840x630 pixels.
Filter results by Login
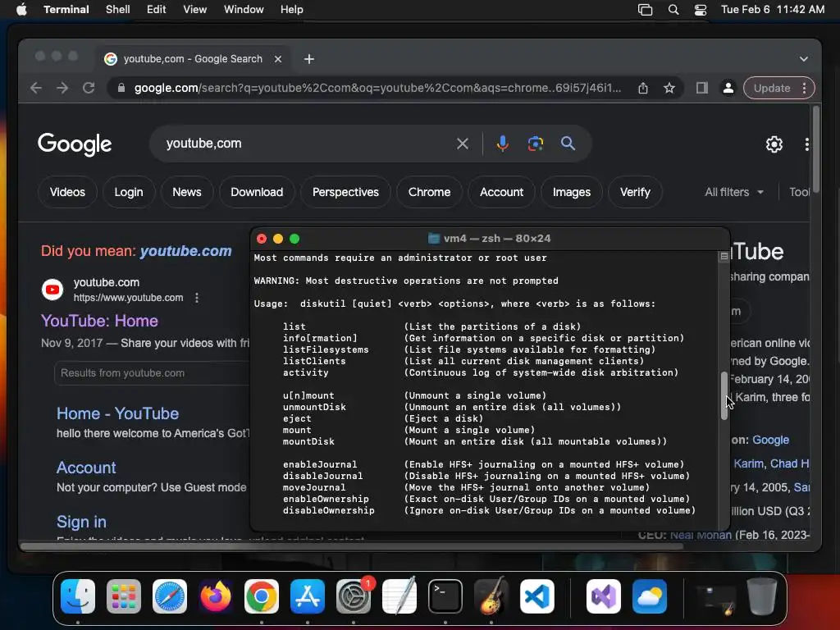(129, 192)
